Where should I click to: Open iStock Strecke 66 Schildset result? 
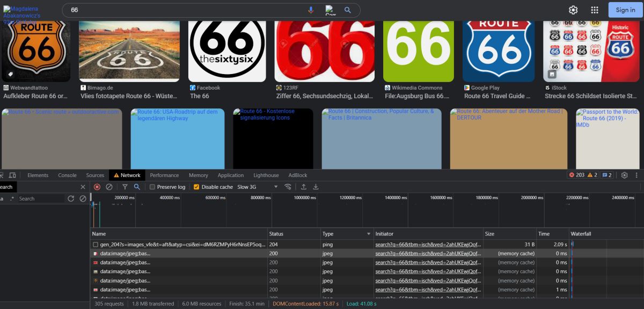(591, 96)
